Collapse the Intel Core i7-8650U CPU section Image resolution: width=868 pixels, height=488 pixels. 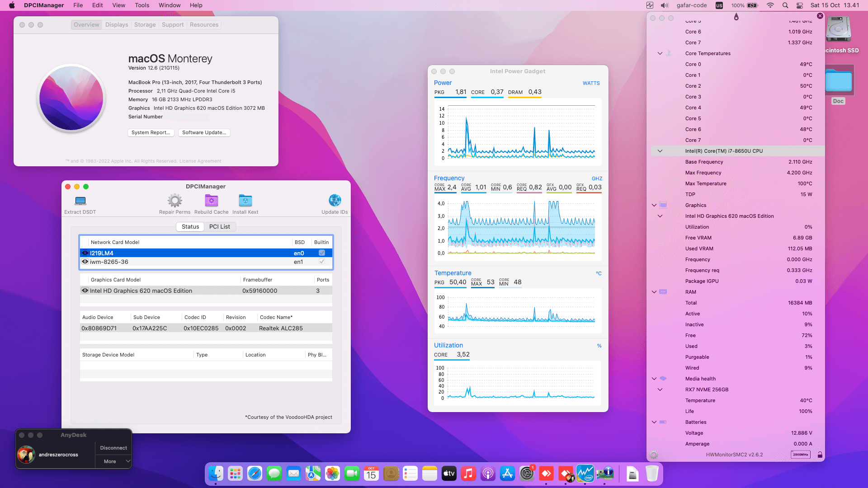(660, 151)
